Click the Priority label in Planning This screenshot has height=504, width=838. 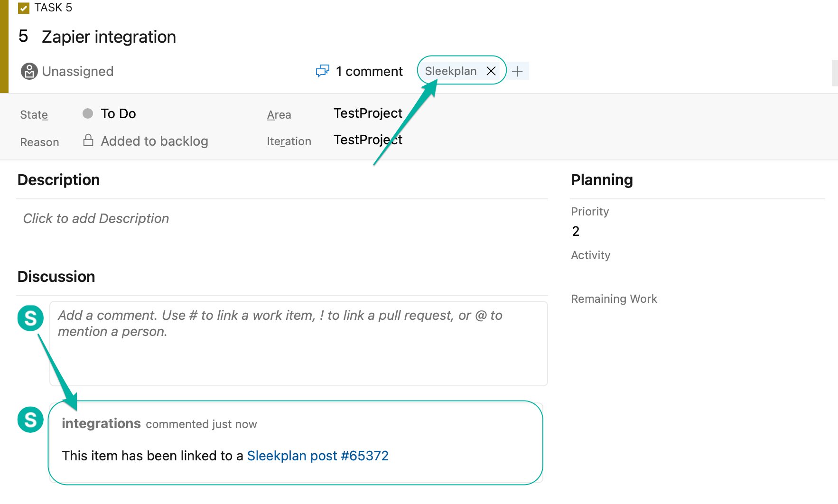click(590, 212)
